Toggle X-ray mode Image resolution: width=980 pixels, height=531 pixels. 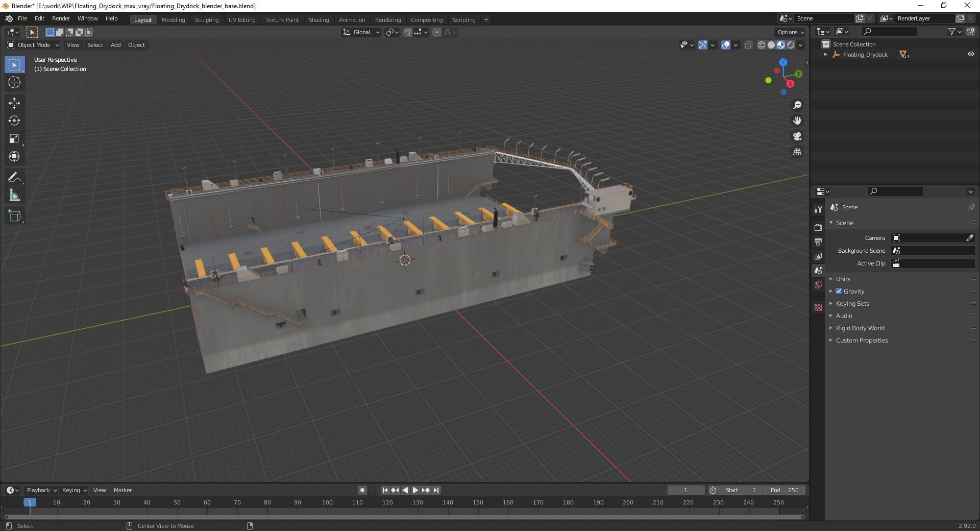pyautogui.click(x=748, y=45)
